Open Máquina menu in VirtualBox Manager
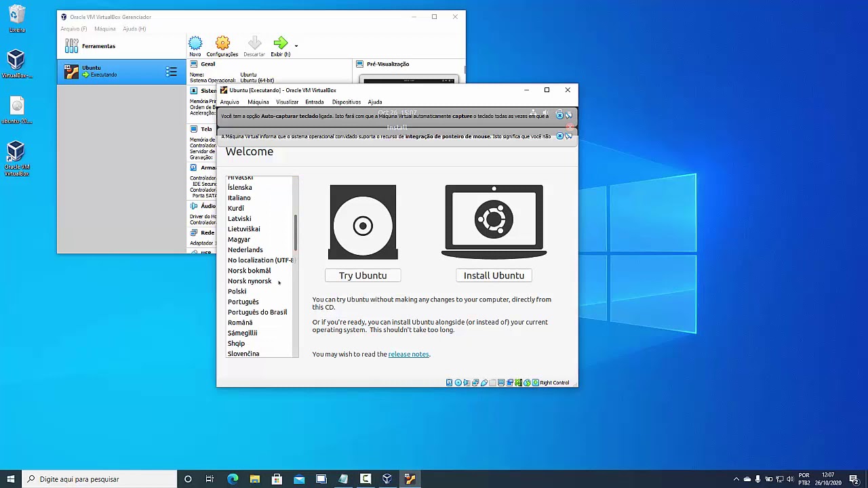Screen dimensions: 868x488 [104, 28]
